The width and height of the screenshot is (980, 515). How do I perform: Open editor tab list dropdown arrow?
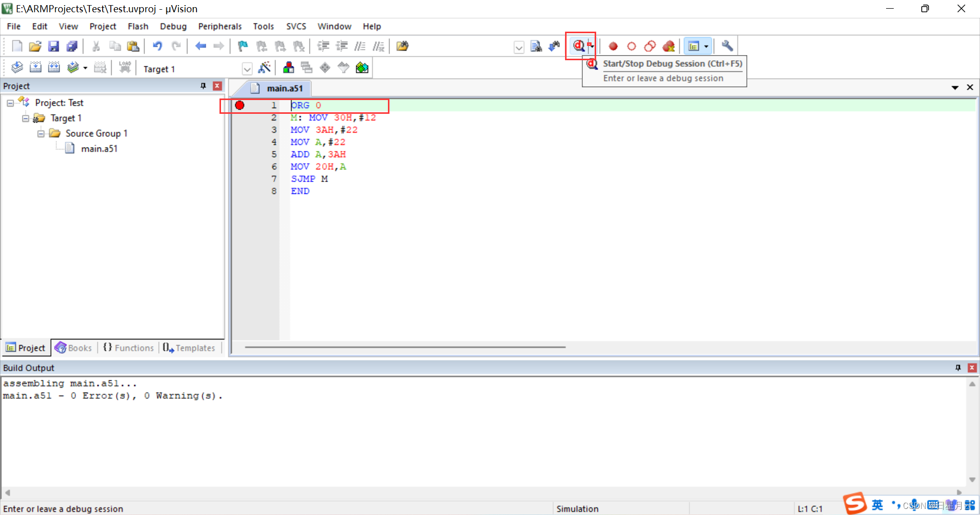point(955,88)
